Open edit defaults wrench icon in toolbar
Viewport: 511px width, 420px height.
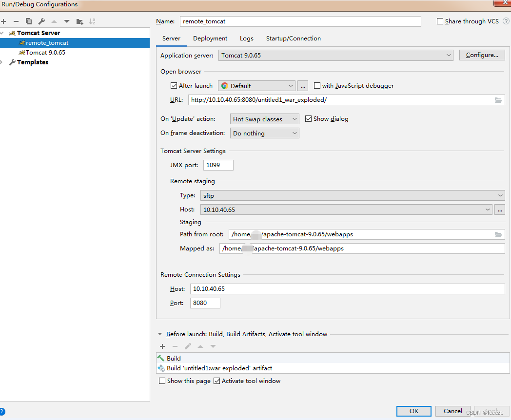click(41, 21)
